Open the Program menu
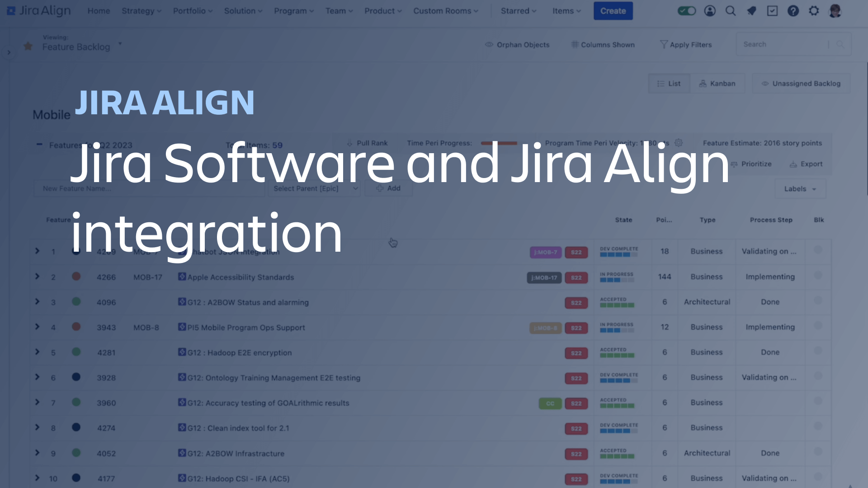The height and width of the screenshot is (488, 868). click(x=292, y=11)
